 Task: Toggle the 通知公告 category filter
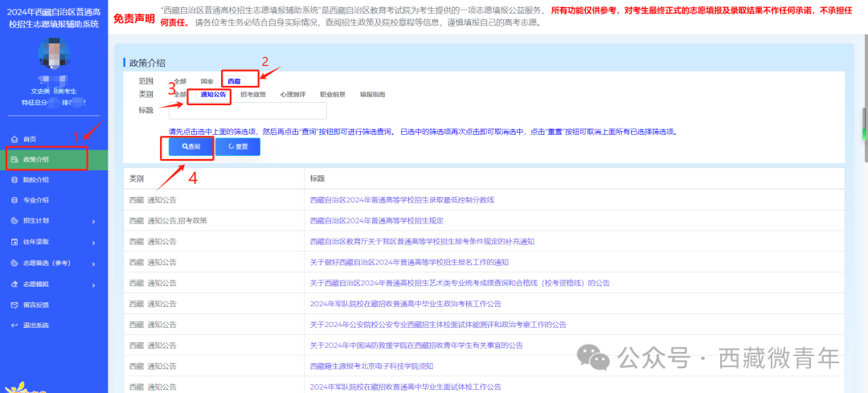213,95
